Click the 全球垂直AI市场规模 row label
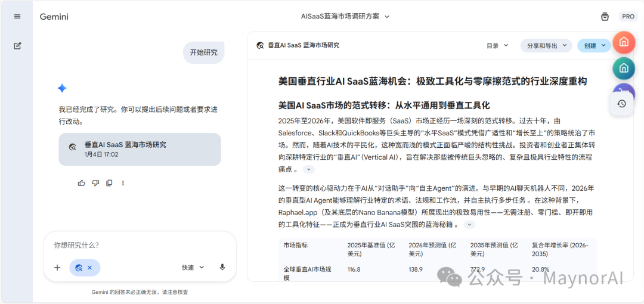Viewport: 644px width, 304px height. click(x=308, y=274)
